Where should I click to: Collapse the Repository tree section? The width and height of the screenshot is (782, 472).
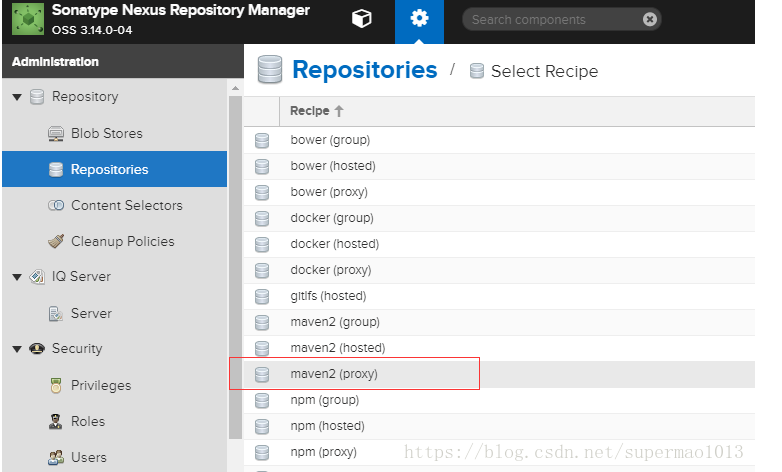17,97
